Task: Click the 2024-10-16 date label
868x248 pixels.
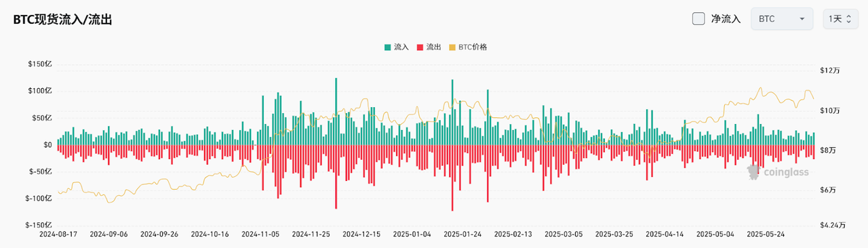Action: point(210,234)
